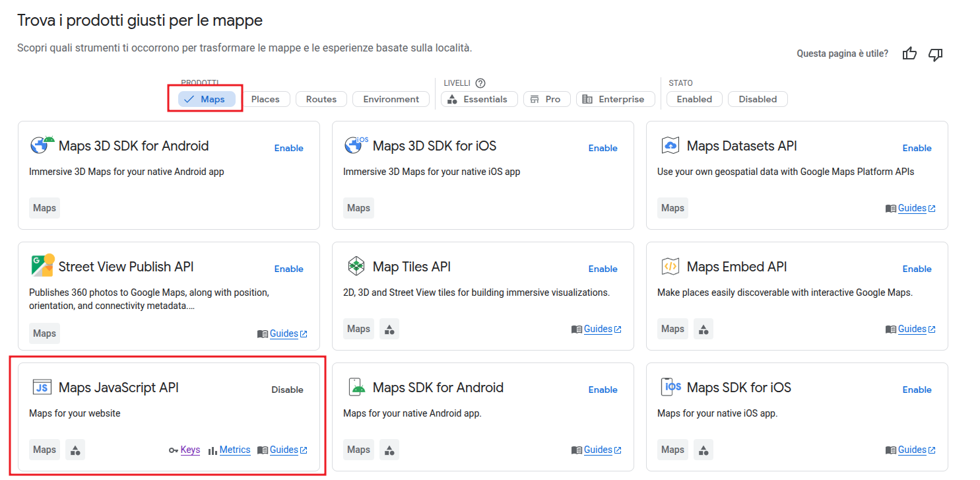Image resolution: width=980 pixels, height=480 pixels.
Task: Click the Maps Embed API code icon
Action: coord(670,267)
